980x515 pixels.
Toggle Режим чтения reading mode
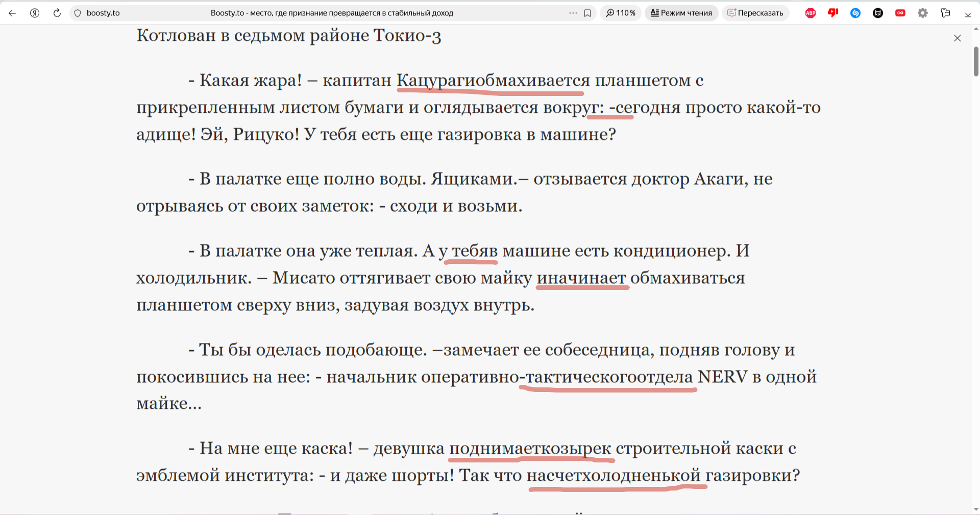681,13
